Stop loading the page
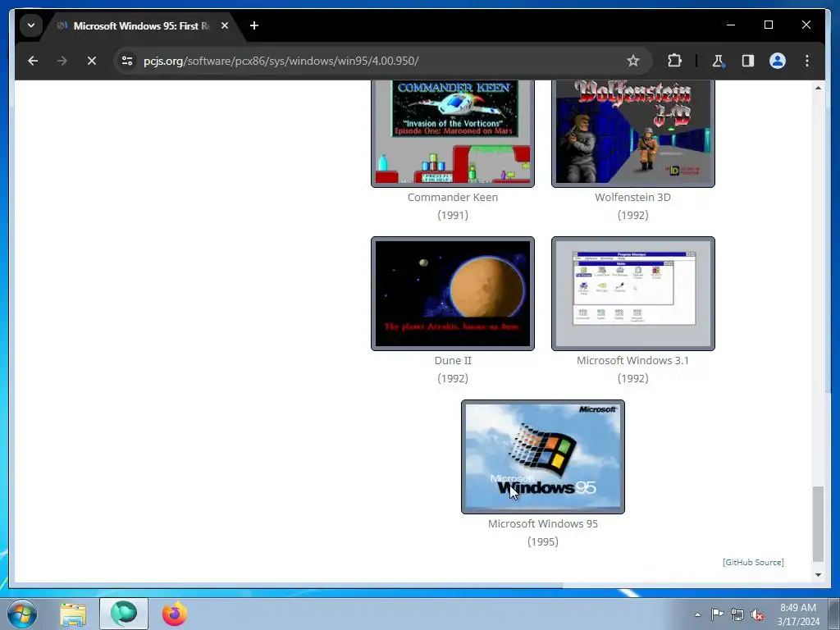The height and width of the screenshot is (630, 840). point(92,61)
